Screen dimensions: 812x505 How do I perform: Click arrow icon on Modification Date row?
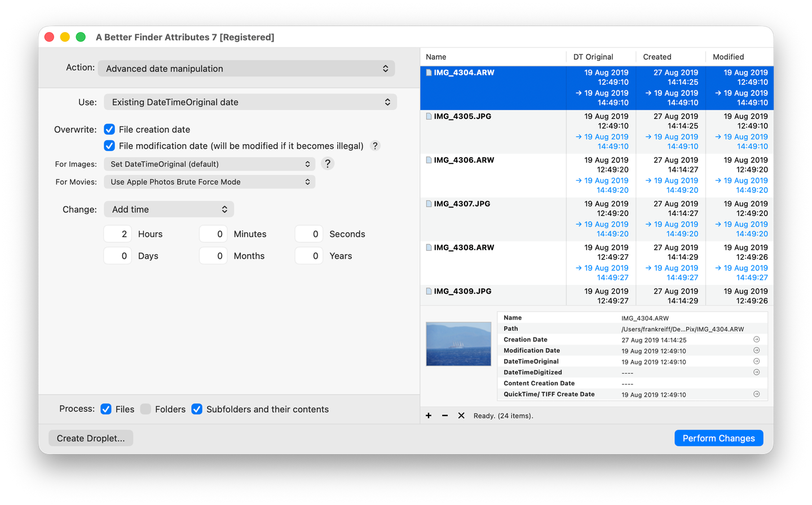pyautogui.click(x=757, y=350)
